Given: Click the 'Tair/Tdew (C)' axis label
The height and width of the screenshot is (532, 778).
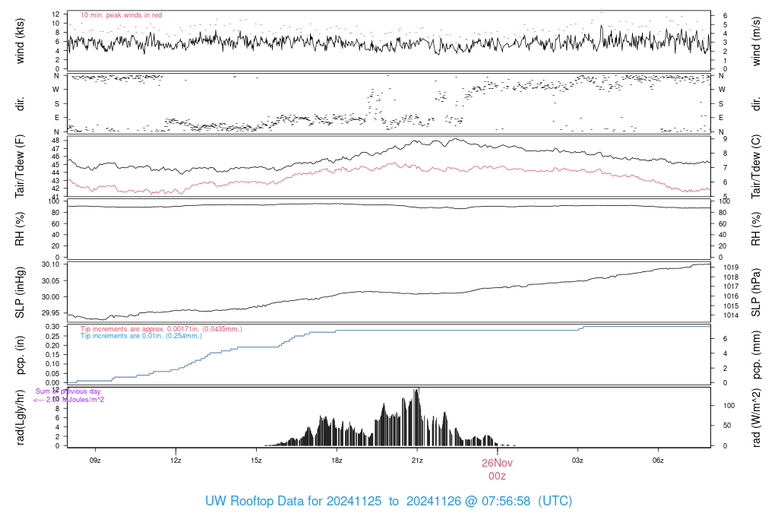Looking at the screenshot, I should (756, 166).
